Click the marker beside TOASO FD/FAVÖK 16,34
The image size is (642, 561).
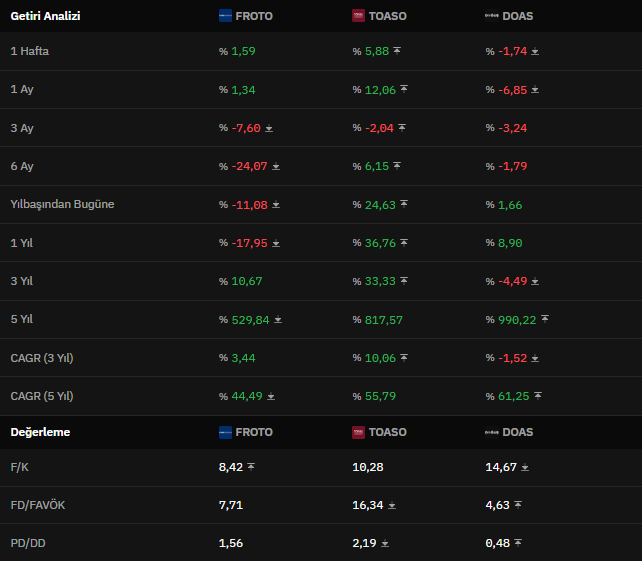tap(391, 506)
